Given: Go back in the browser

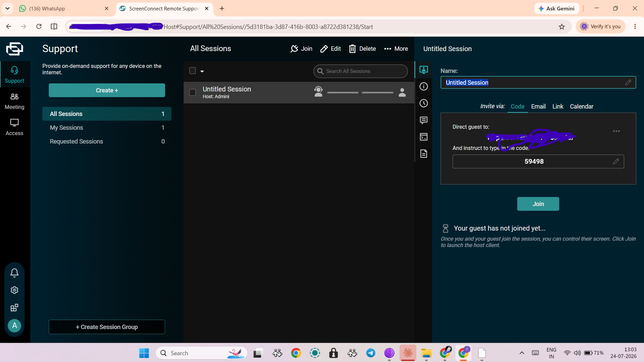Looking at the screenshot, I should pyautogui.click(x=9, y=27).
